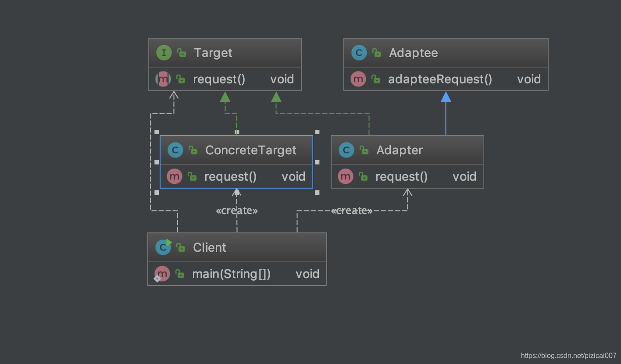The image size is (621, 364).
Task: Select the Adaptee class name
Action: [414, 53]
